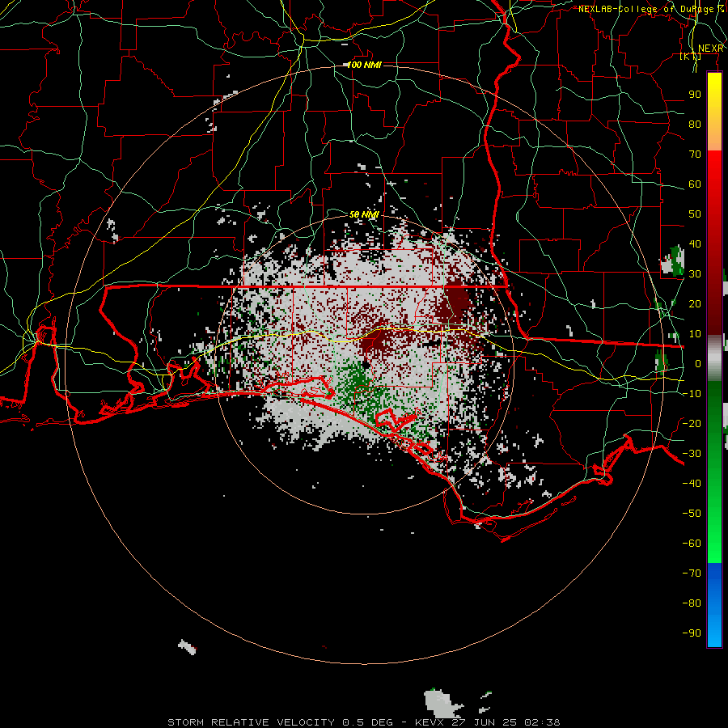Click the 60 value on velocity scale

pos(695,184)
